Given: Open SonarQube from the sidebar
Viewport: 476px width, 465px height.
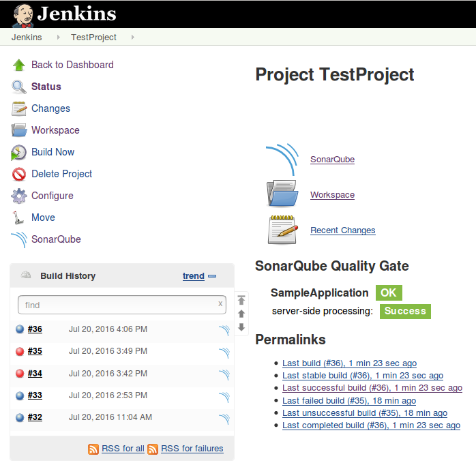Looking at the screenshot, I should click(x=56, y=240).
